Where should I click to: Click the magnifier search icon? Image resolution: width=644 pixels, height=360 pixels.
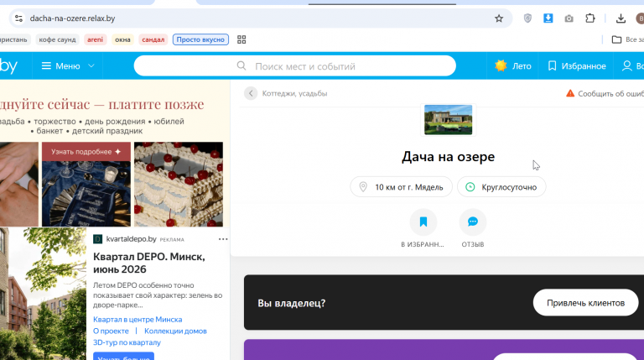tap(241, 65)
